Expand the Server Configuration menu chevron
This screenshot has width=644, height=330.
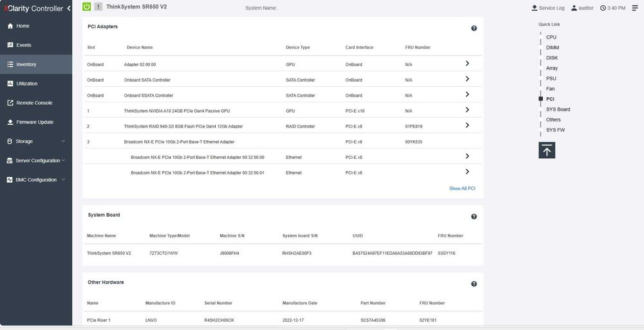click(x=63, y=160)
